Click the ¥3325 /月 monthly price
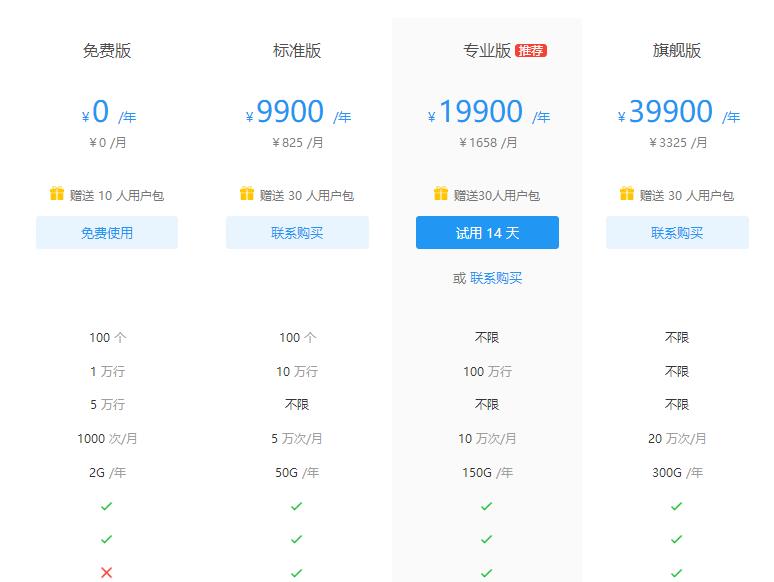The width and height of the screenshot is (774, 582). (x=678, y=143)
